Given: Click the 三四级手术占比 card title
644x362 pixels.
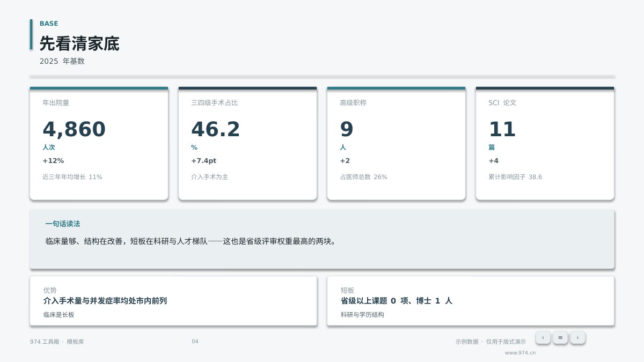Looking at the screenshot, I should (x=214, y=103).
